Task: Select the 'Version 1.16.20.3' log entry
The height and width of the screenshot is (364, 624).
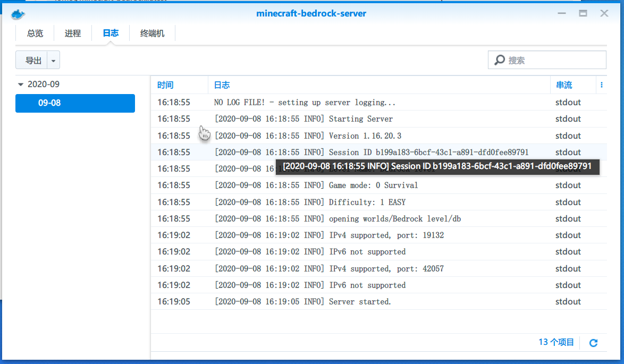Action: click(379, 136)
